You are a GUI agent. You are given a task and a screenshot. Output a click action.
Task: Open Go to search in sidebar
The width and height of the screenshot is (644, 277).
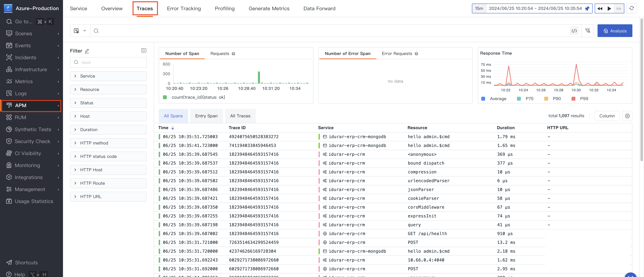pyautogui.click(x=30, y=21)
